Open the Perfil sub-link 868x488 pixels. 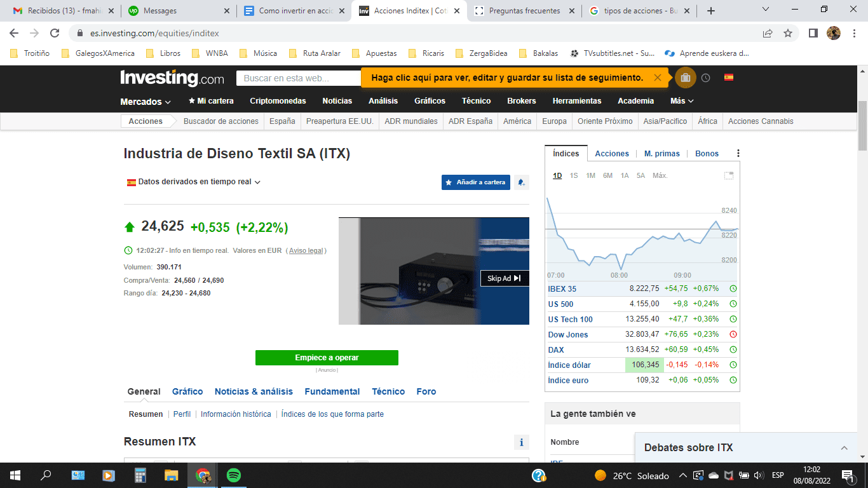pos(182,414)
